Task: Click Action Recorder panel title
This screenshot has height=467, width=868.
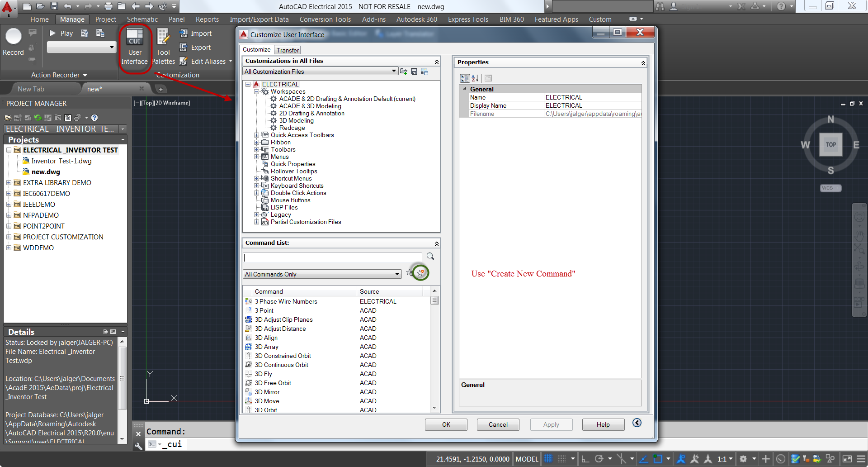Action: tap(59, 75)
